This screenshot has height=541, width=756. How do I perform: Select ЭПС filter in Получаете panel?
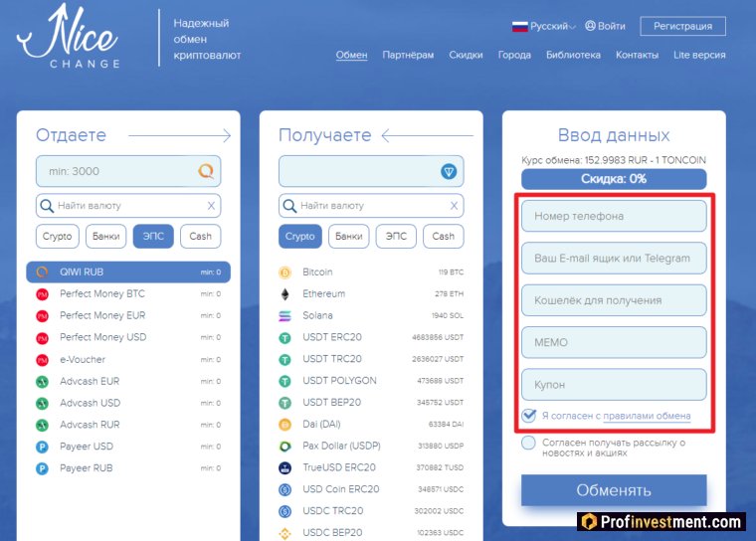pyautogui.click(x=396, y=237)
